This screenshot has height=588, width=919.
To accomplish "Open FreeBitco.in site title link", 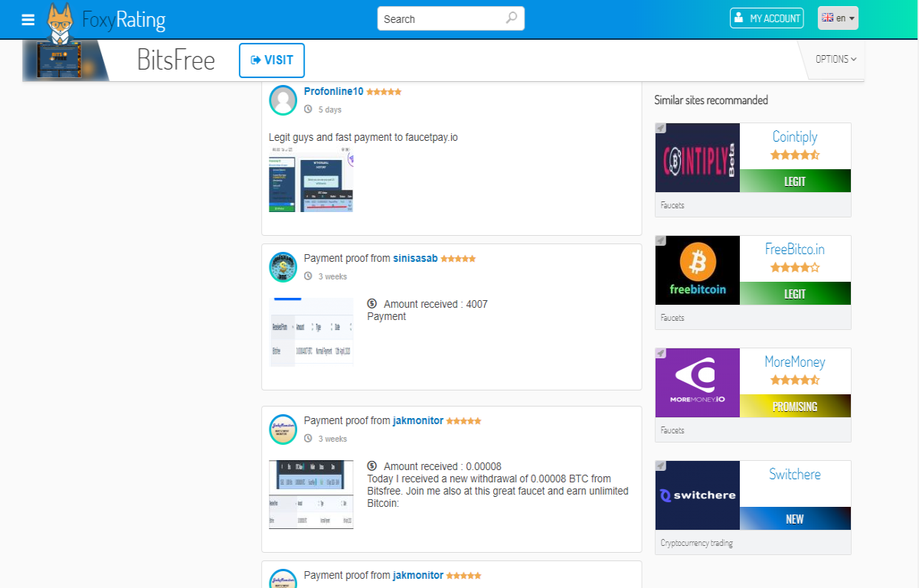I will (795, 249).
